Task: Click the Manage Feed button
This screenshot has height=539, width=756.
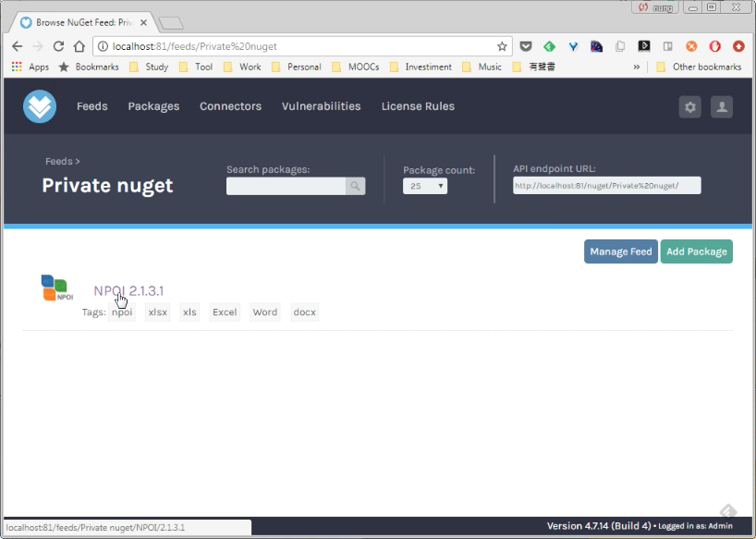Action: [621, 251]
